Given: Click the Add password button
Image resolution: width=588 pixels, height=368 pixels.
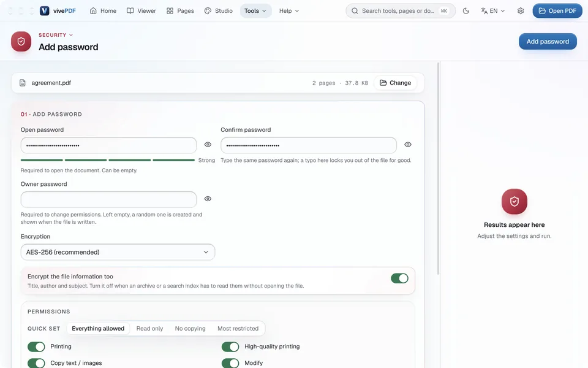Looking at the screenshot, I should tap(548, 42).
